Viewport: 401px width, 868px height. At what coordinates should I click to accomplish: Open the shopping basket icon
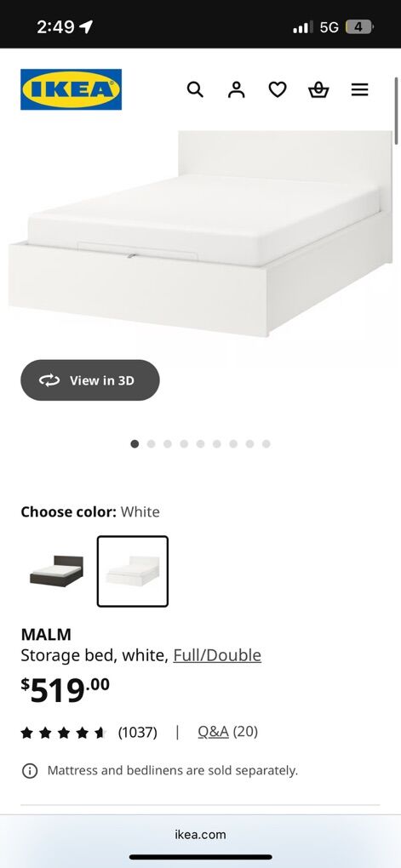(x=318, y=89)
